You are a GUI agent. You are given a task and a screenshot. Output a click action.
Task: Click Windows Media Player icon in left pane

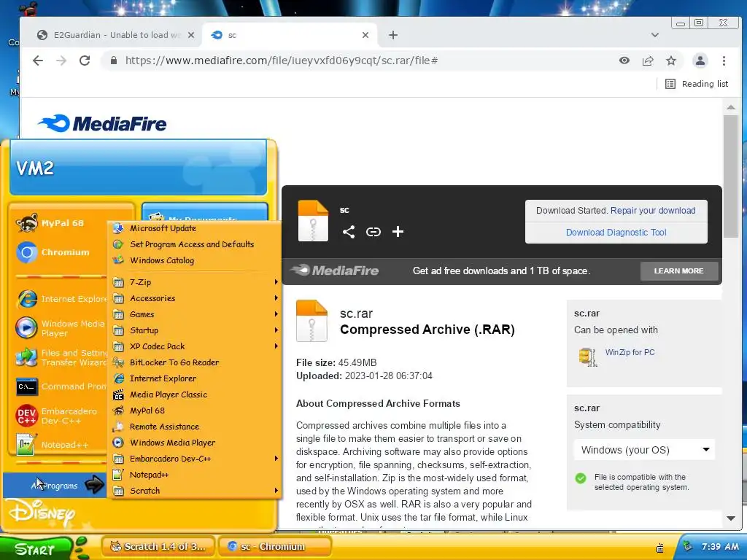(27, 328)
